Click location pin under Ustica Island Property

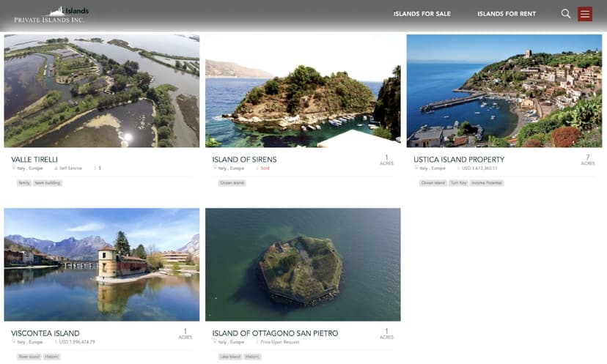click(x=416, y=168)
